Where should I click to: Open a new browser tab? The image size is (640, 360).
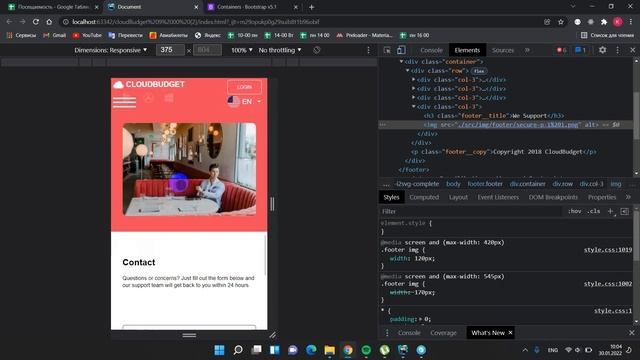point(311,7)
